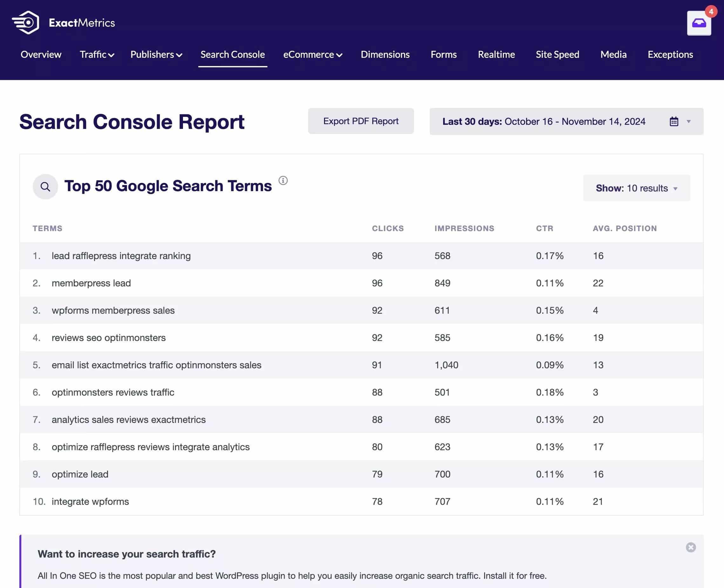This screenshot has width=724, height=588.
Task: Click the All In One SEO description text
Action: [292, 576]
